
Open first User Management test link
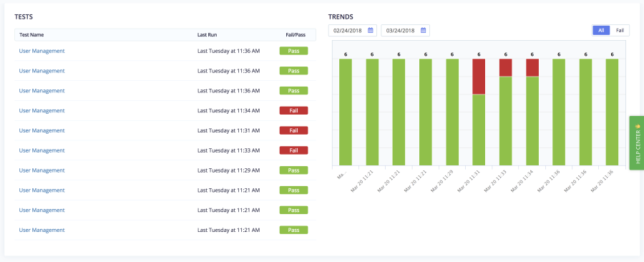pos(42,51)
